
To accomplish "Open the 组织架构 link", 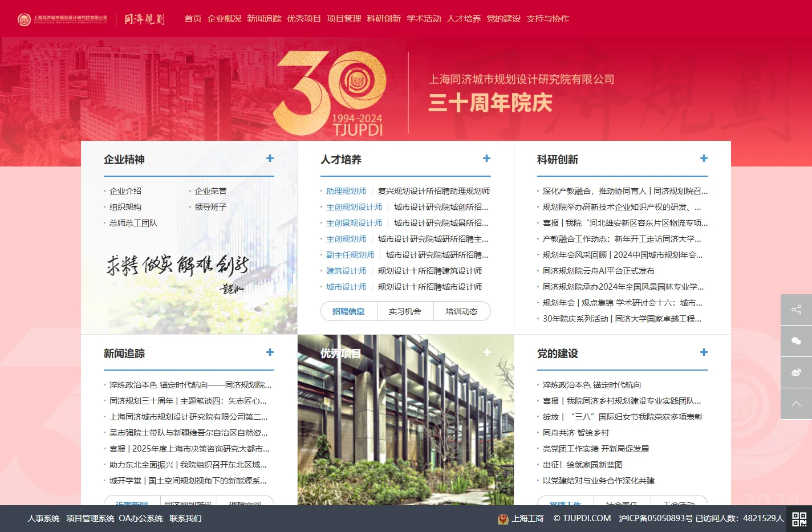I will coord(125,207).
